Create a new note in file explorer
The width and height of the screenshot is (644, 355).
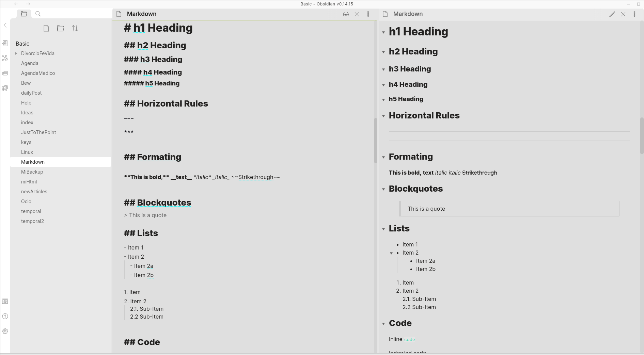(46, 29)
